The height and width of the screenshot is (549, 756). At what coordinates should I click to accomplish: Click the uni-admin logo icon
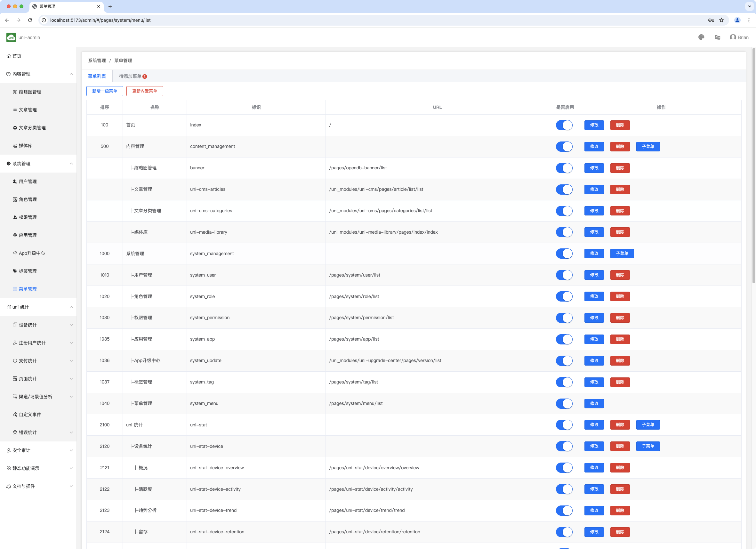11,37
